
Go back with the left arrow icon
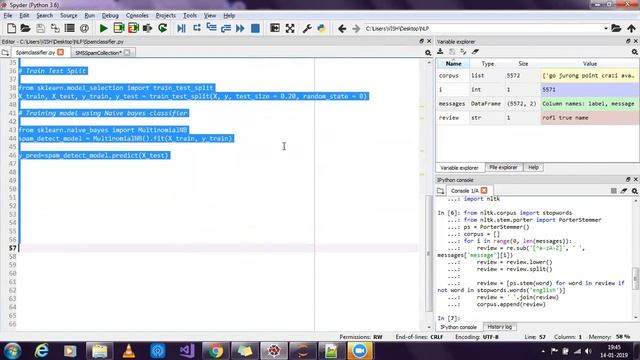coord(342,28)
